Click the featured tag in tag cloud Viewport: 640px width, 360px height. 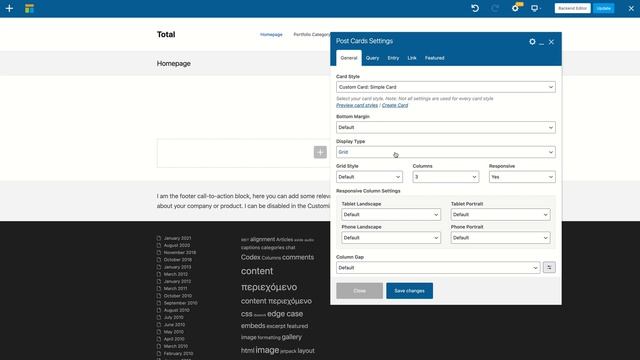[297, 326]
